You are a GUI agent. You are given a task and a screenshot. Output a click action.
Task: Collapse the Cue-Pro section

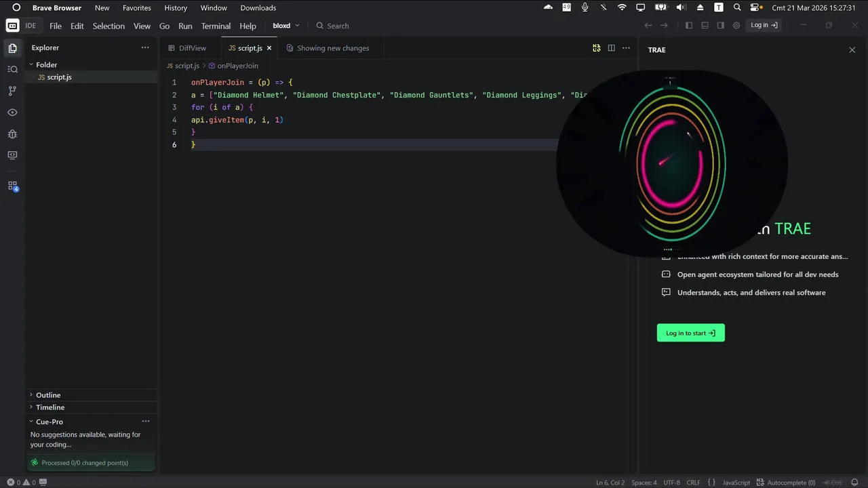[x=50, y=422]
